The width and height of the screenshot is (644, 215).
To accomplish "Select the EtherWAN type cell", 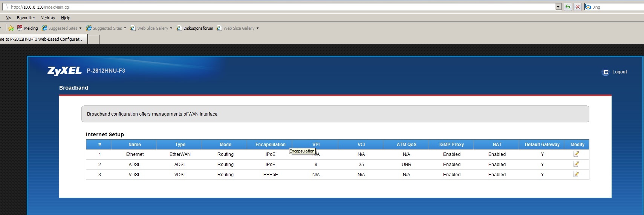I will click(180, 154).
